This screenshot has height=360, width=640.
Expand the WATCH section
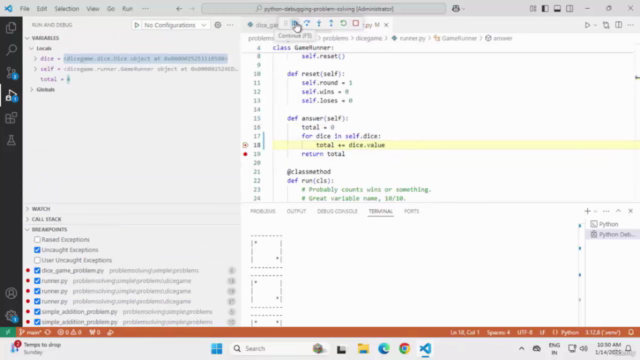click(x=41, y=209)
